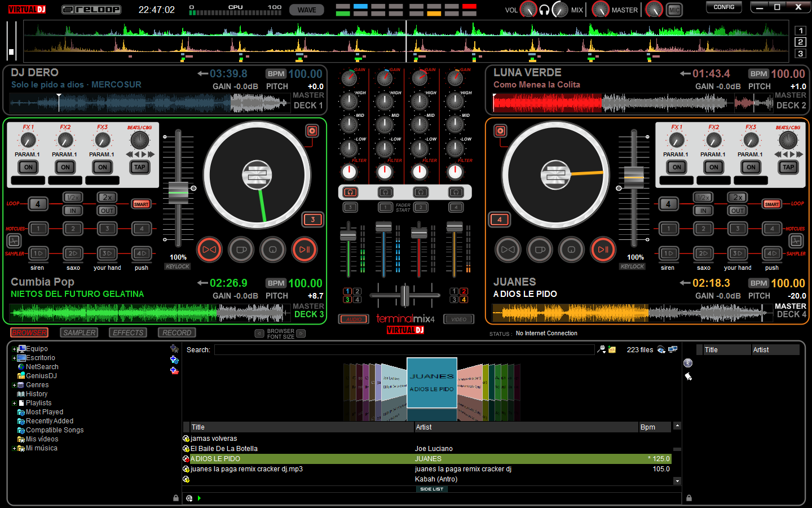The width and height of the screenshot is (812, 508).
Task: Switch to the SAMPLER tab
Action: (80, 333)
